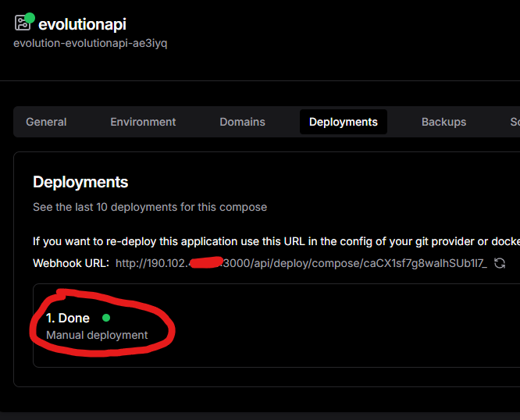Click 'See the last 10 deployments' description

(x=149, y=207)
